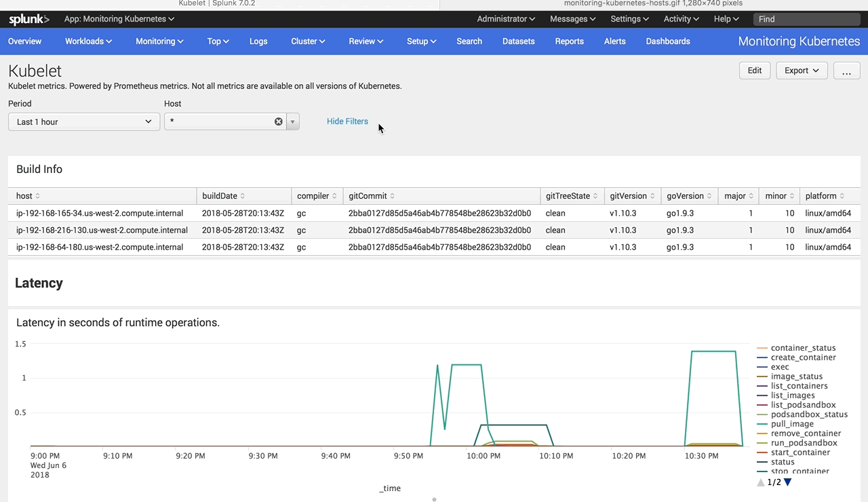Open the Activity dropdown
Viewport: 868px width, 502px height.
tap(681, 19)
